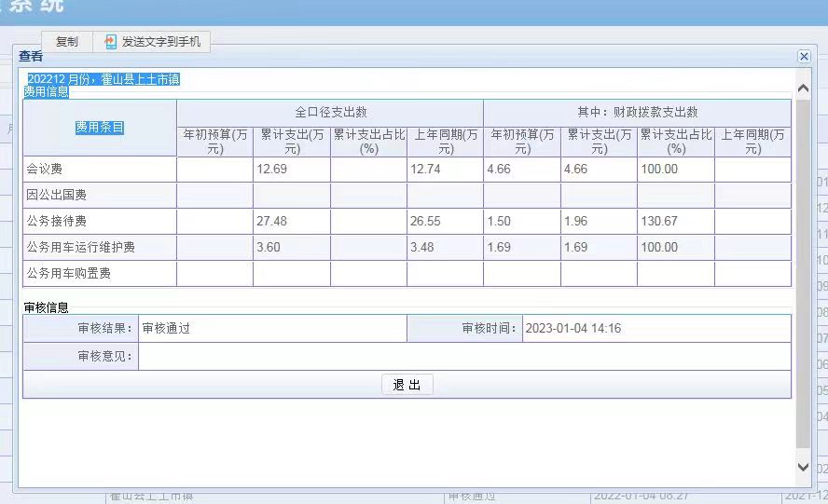Click the 其中：财政拨款支出数 column group header
The image size is (828, 504).
click(637, 113)
